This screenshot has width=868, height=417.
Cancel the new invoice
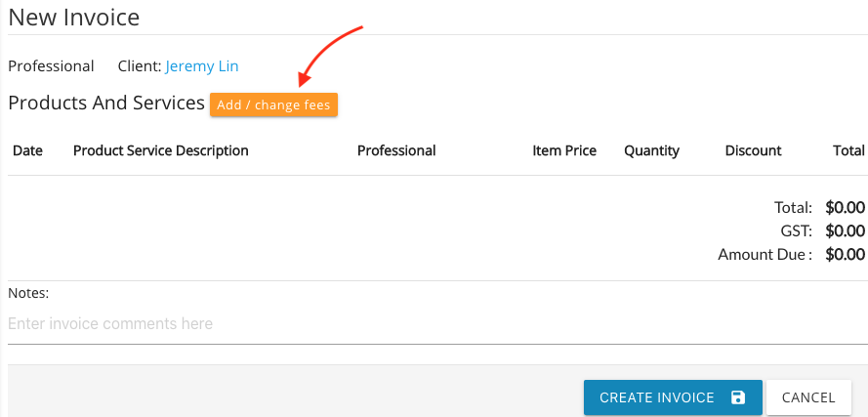808,397
